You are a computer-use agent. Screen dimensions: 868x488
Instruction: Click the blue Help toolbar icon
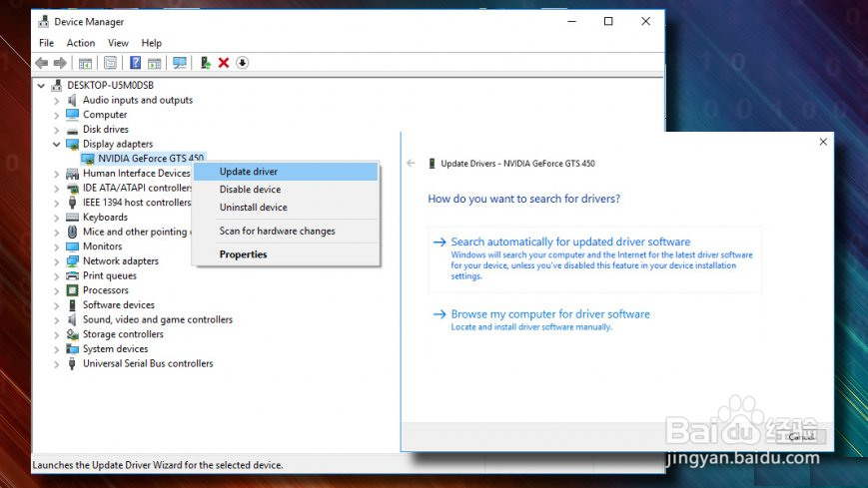click(x=135, y=63)
